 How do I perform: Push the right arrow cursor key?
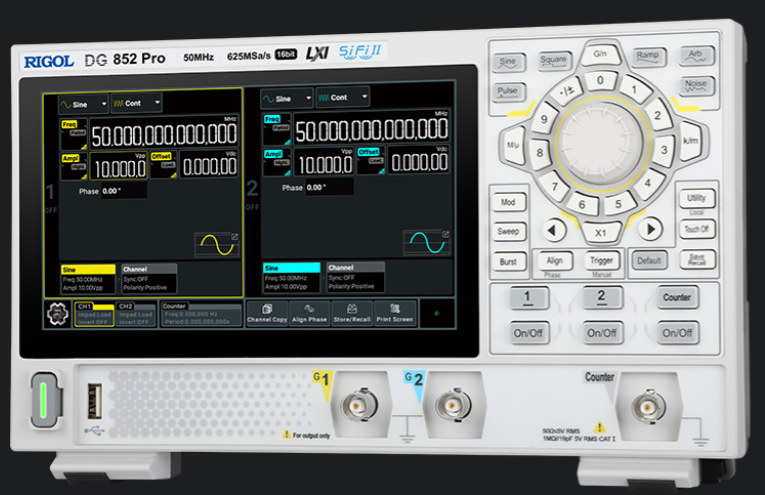point(650,229)
